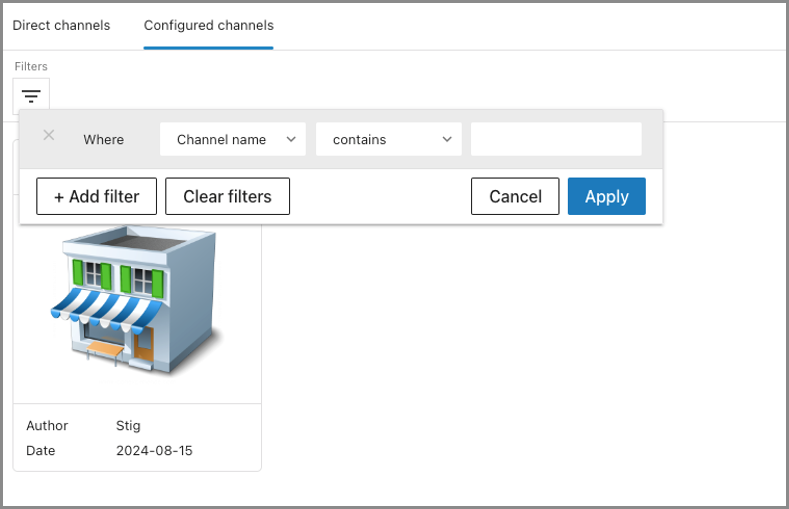
Task: Select the Configured channels tab
Action: pyautogui.click(x=208, y=25)
